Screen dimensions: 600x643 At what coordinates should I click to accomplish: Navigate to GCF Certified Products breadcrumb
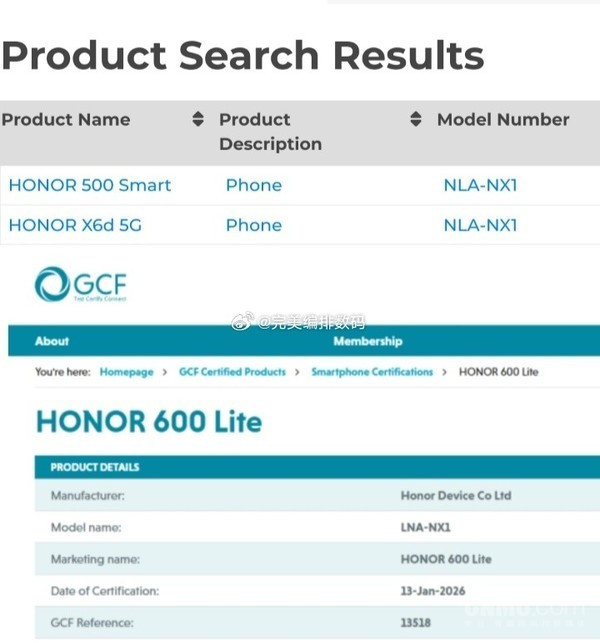click(x=232, y=372)
